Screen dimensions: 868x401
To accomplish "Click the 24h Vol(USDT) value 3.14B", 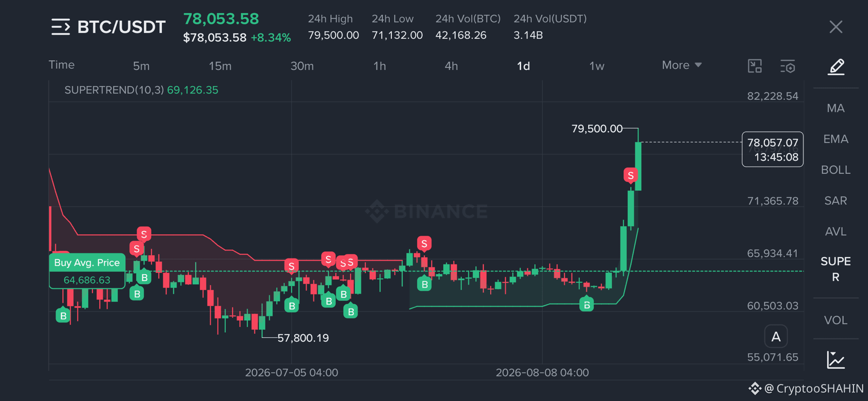I will tap(528, 35).
